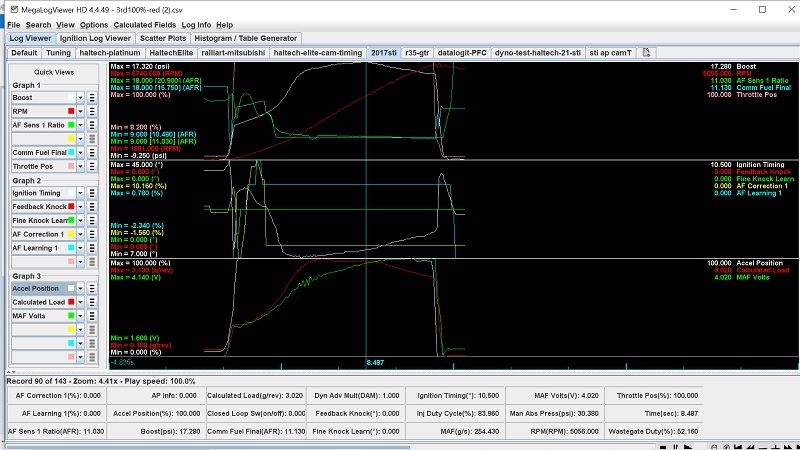The width and height of the screenshot is (800, 450).
Task: Open the options icon for AF Sens 1 Ratio
Action: (x=92, y=125)
